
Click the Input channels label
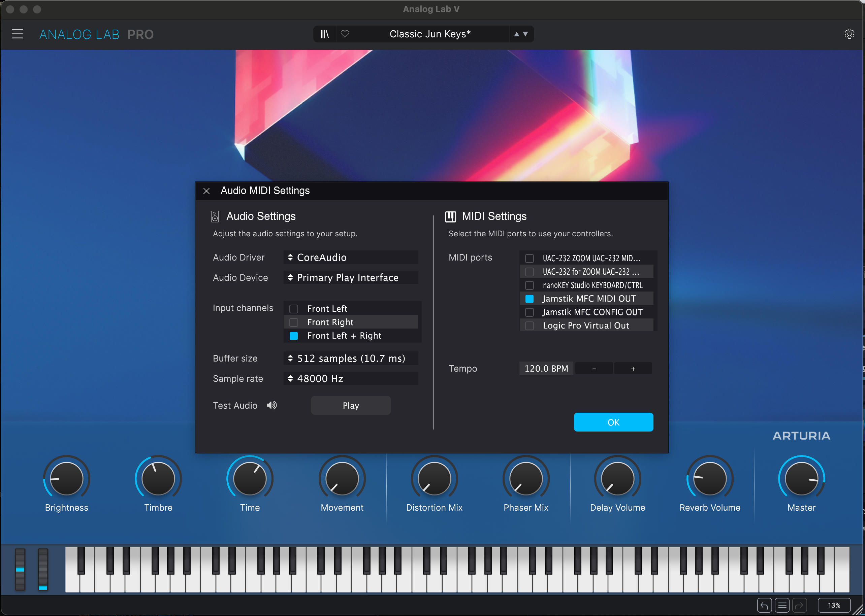(x=243, y=308)
